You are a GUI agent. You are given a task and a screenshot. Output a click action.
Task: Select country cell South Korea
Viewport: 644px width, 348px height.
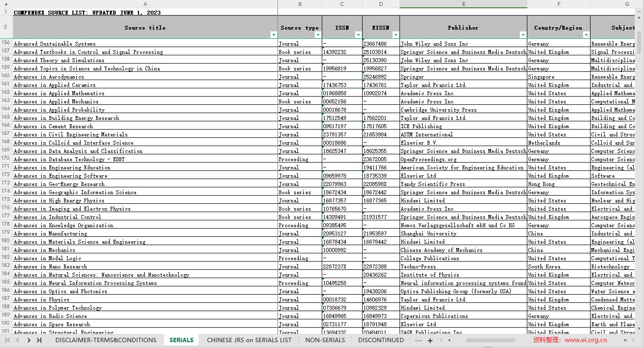558,266
